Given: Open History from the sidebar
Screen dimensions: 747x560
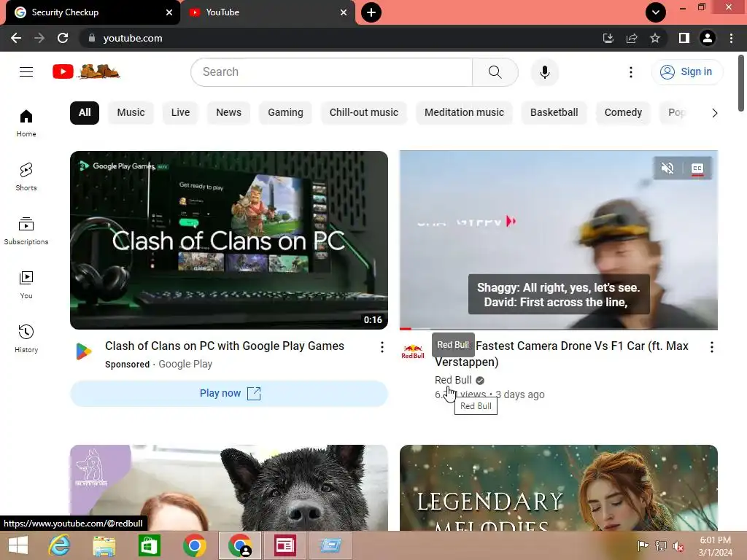Looking at the screenshot, I should [26, 338].
